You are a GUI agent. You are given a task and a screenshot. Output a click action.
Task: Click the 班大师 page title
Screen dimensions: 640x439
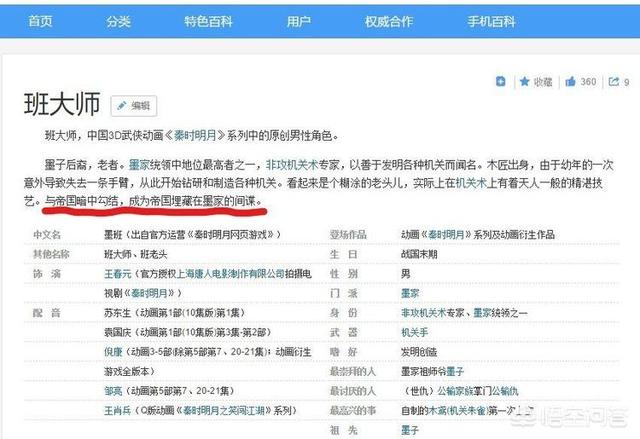pyautogui.click(x=62, y=104)
